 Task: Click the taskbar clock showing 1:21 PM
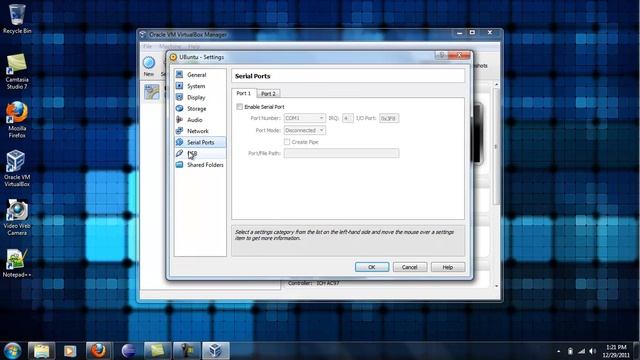(x=616, y=351)
